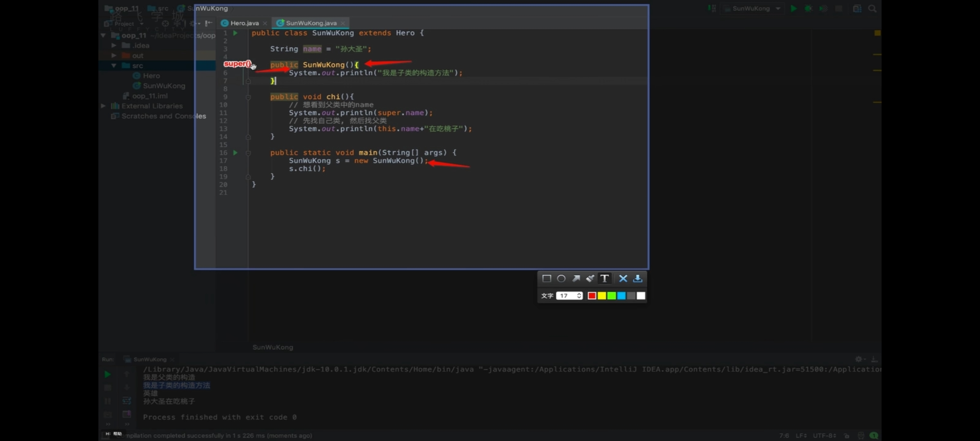Screen dimensions: 980x441
Task: Collapse the src folder in project tree
Action: (114, 66)
